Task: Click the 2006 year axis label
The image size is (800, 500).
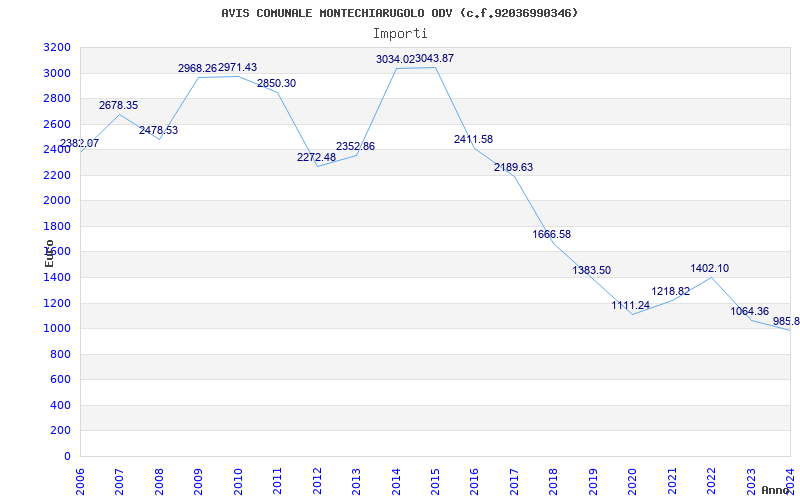Action: [80, 482]
